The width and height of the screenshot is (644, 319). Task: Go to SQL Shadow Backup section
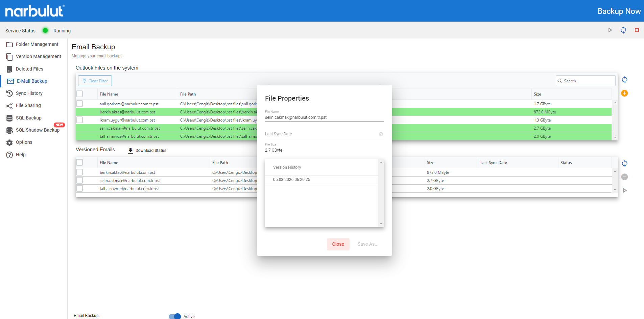pos(38,130)
